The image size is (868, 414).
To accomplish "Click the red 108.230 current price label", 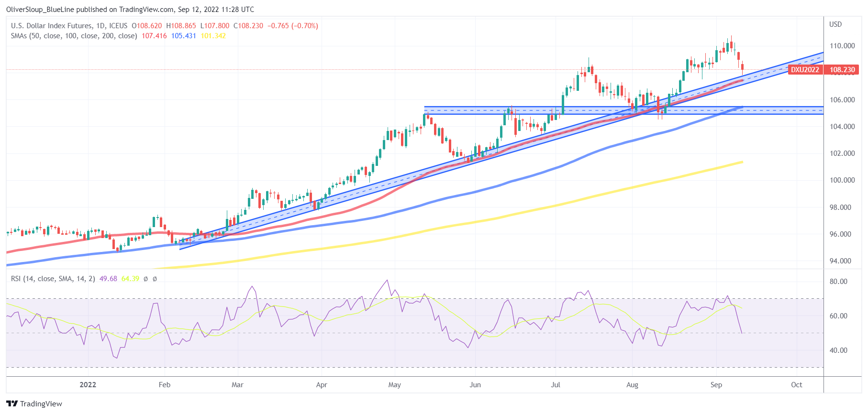I will pyautogui.click(x=842, y=70).
